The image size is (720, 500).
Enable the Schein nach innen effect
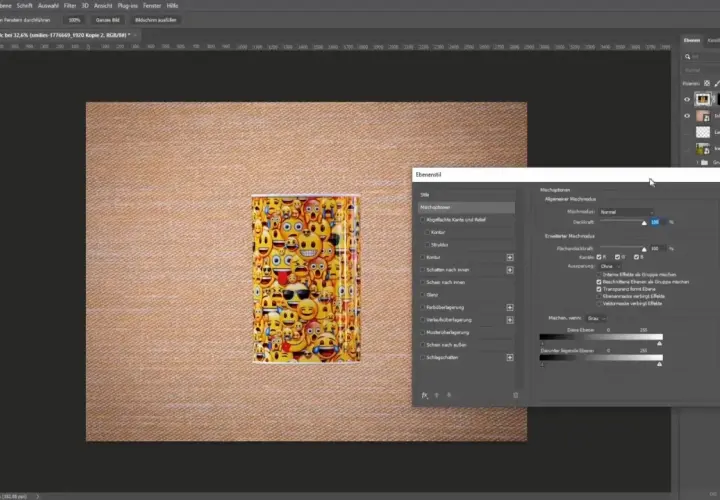point(422,282)
